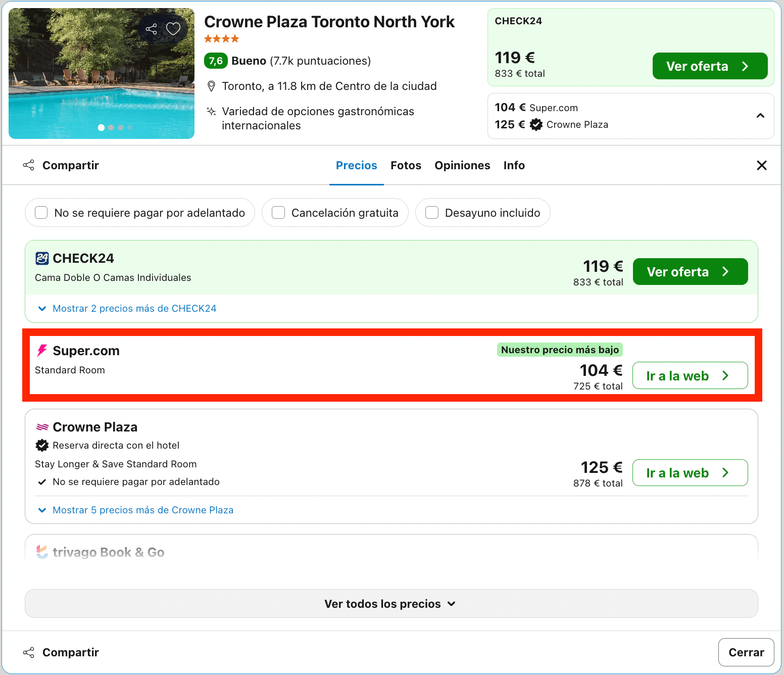Click the 7,6 rating badge

coord(216,61)
